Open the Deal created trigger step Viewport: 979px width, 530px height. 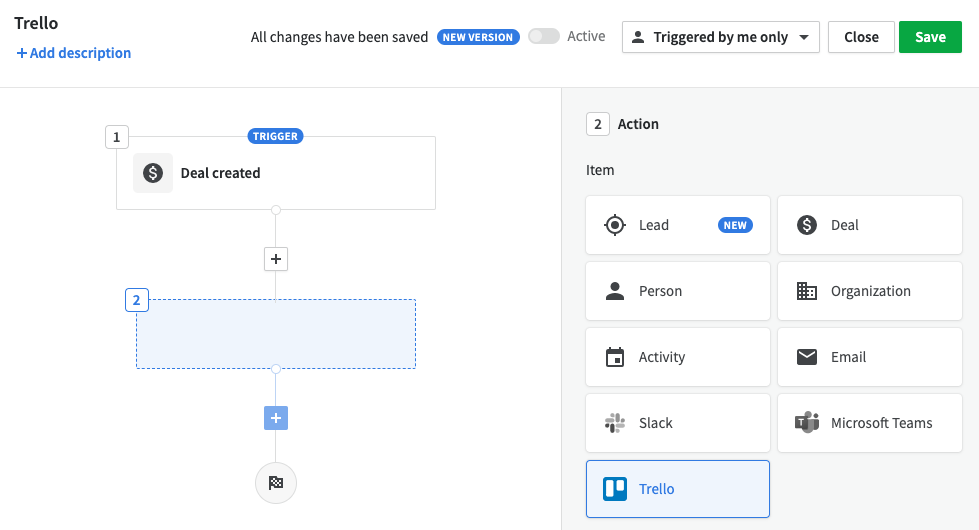click(x=276, y=173)
